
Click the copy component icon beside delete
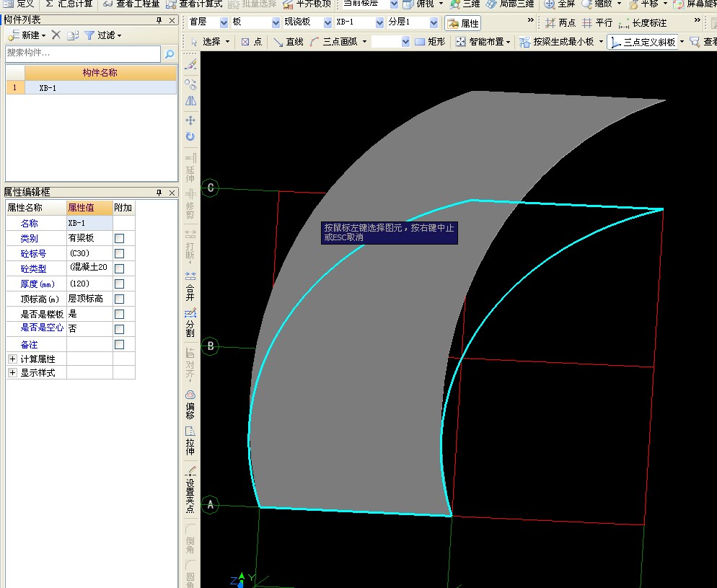(73, 35)
